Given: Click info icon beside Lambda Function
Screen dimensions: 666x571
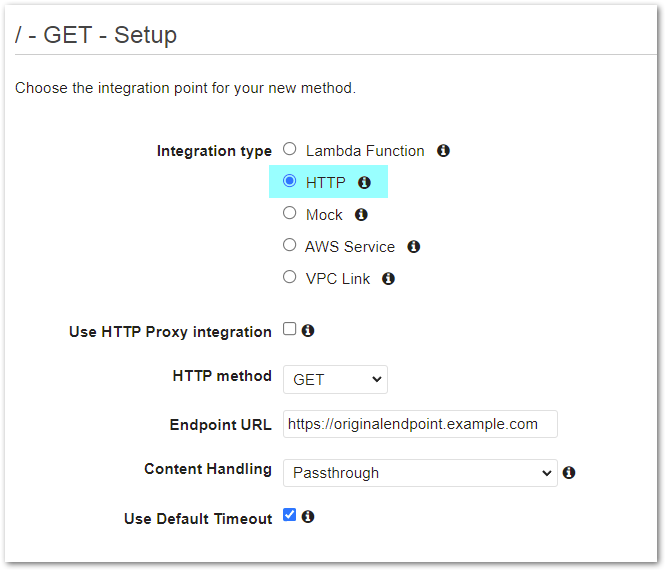Looking at the screenshot, I should tap(443, 150).
